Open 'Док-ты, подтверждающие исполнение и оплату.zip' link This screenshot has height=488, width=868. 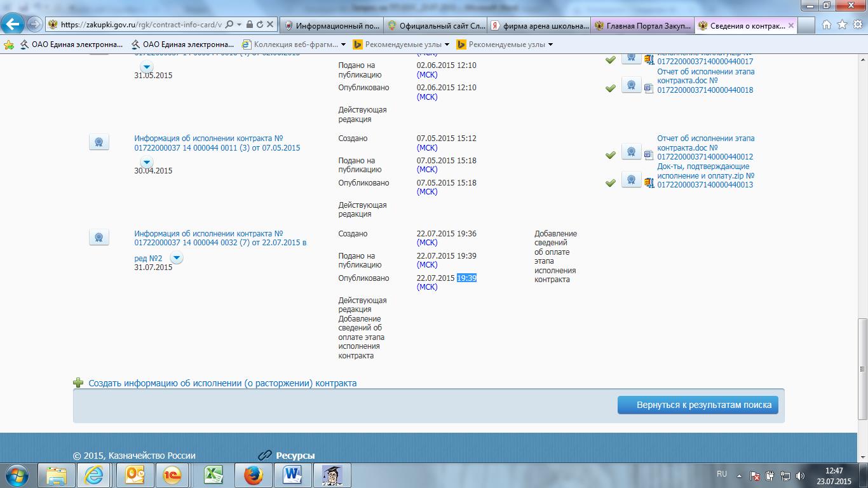click(x=706, y=175)
